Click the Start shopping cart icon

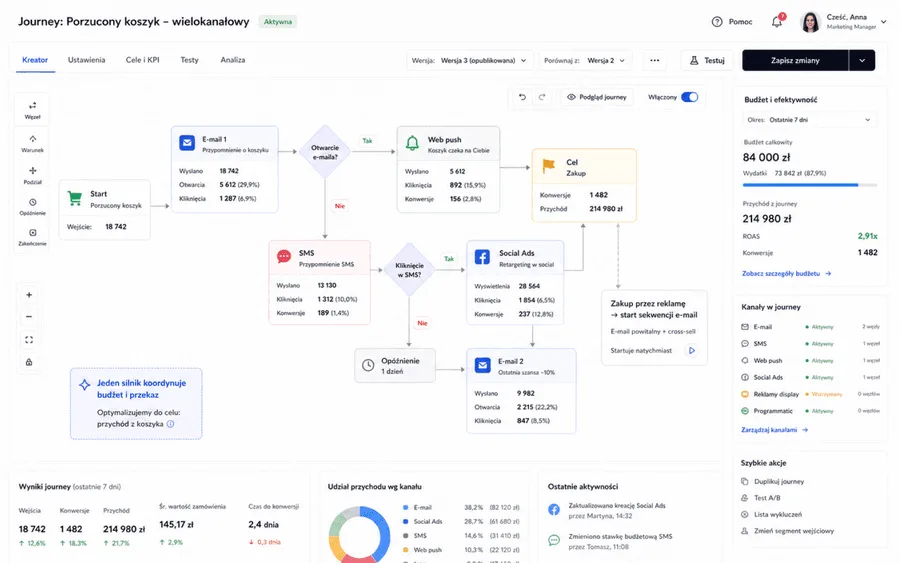[x=75, y=198]
